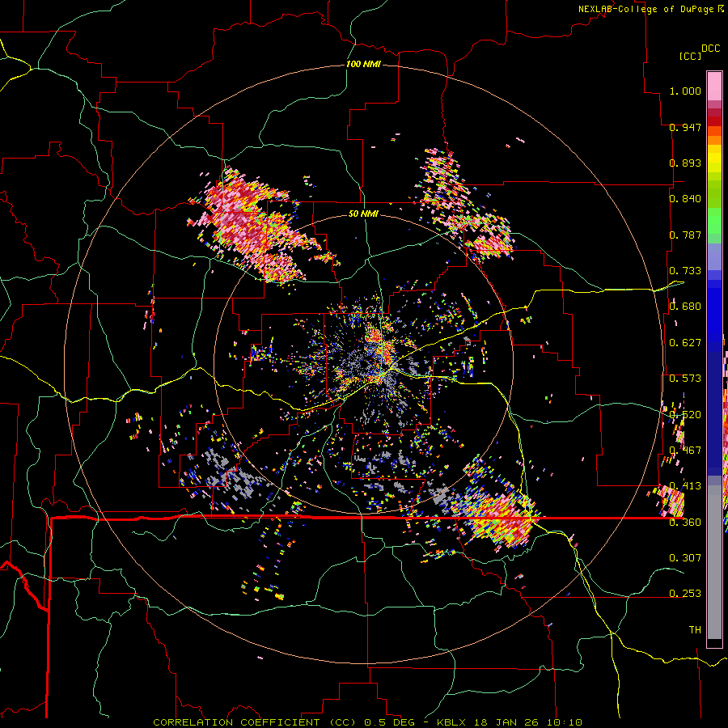Image resolution: width=728 pixels, height=728 pixels.
Task: Select the 1.000 value on the color scale
Action: pyautogui.click(x=685, y=91)
